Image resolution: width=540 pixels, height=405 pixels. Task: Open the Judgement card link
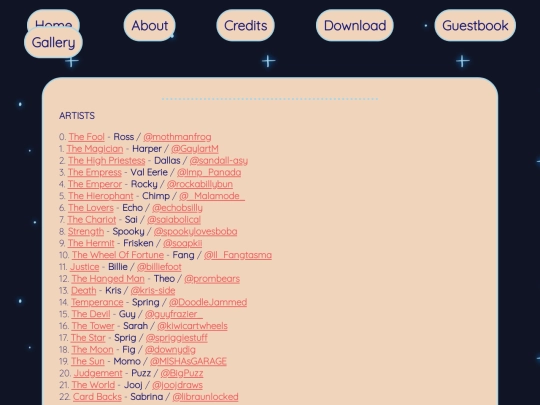98,373
